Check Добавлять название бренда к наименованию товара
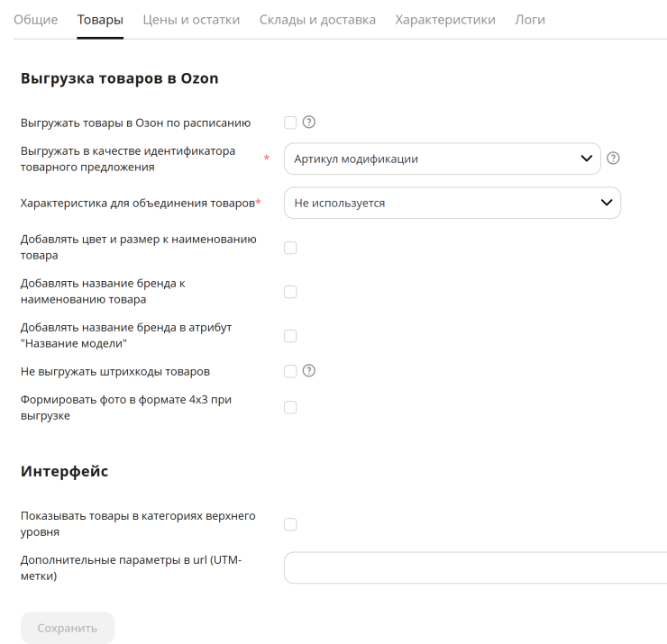This screenshot has width=667, height=644. coord(290,292)
